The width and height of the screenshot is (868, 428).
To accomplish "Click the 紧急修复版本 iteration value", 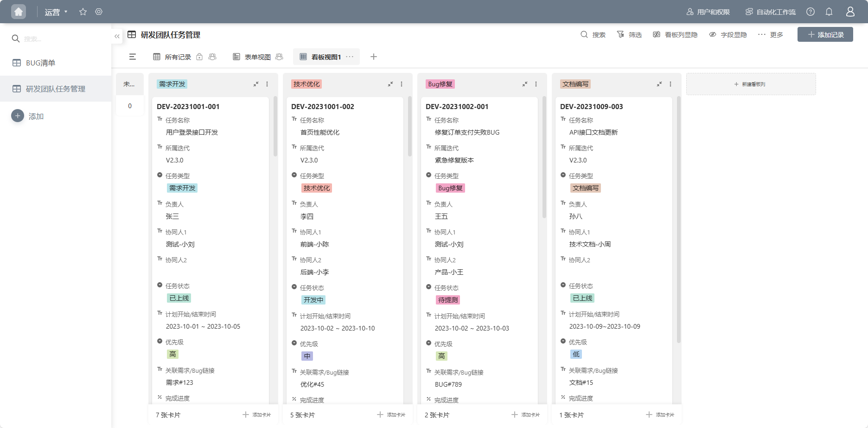I will [454, 160].
